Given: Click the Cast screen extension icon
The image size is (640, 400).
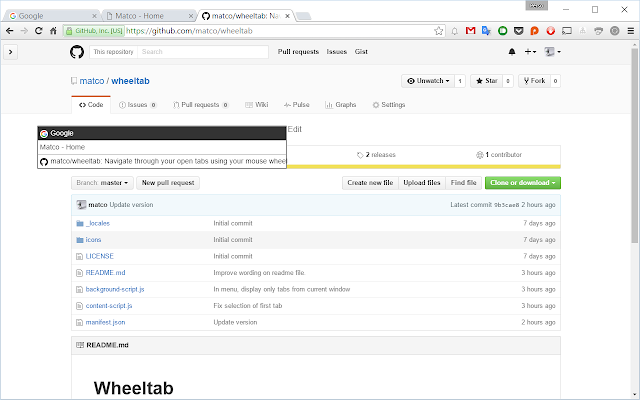Looking at the screenshot, I should pos(567,31).
